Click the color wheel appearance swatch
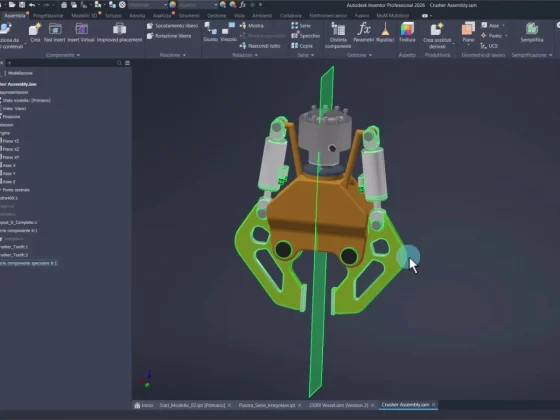The height and width of the screenshot is (420, 560). (x=172, y=5)
